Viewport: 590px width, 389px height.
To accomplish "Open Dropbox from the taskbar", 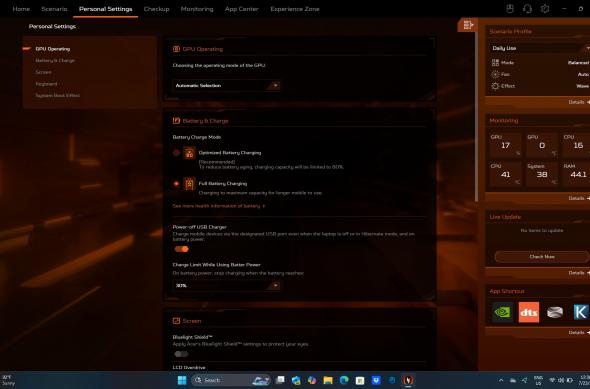I will pos(376,380).
